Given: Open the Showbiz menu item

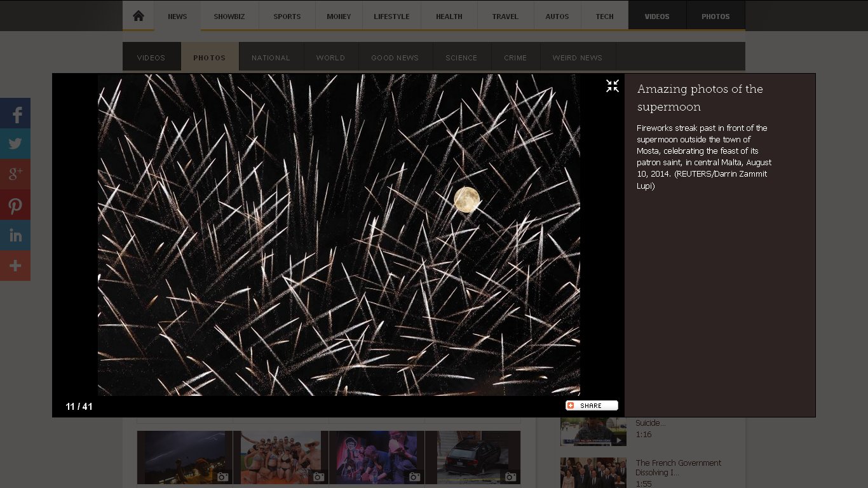Looking at the screenshot, I should [229, 17].
